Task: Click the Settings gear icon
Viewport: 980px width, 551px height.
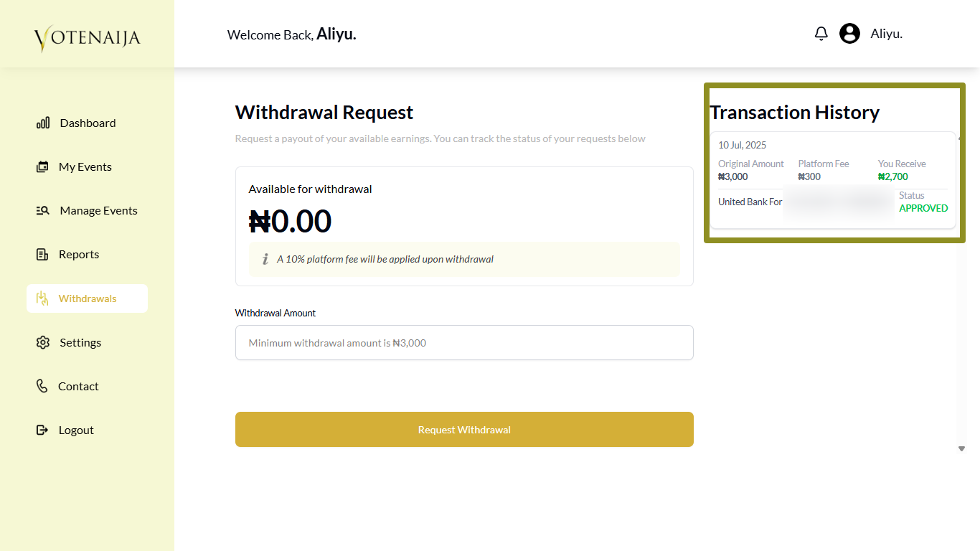Action: click(43, 343)
